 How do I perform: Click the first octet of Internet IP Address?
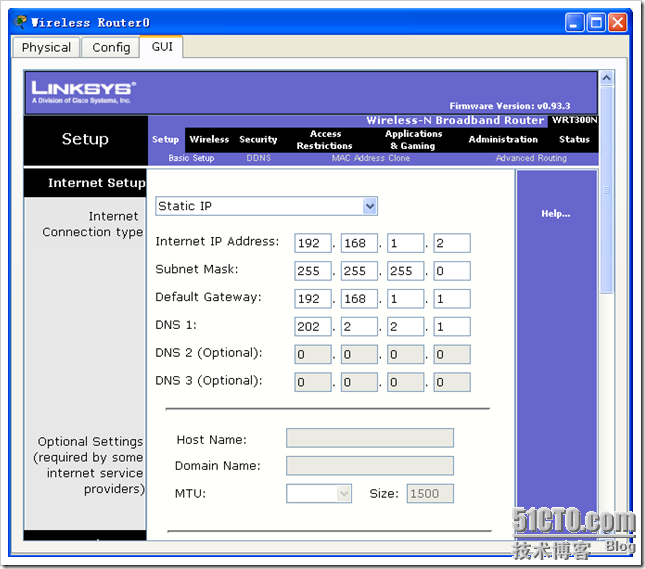point(313,243)
